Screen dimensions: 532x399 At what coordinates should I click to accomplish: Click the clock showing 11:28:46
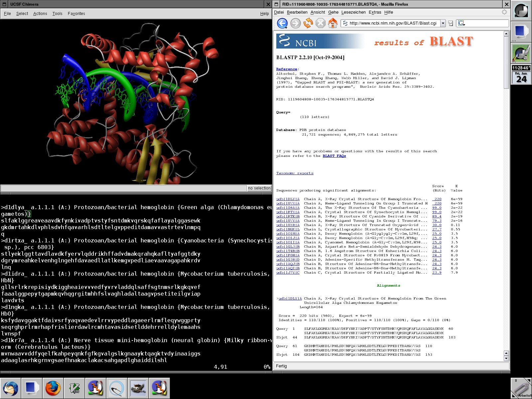(x=521, y=68)
